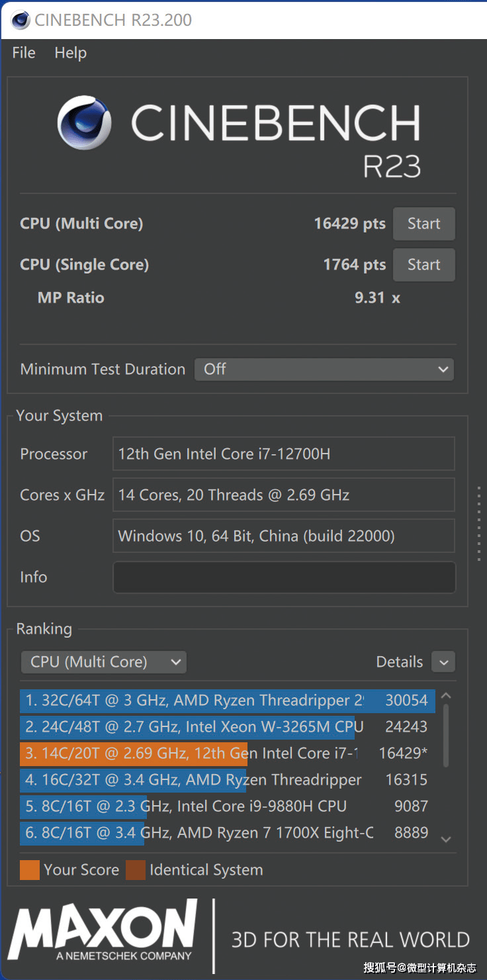The height and width of the screenshot is (980, 487).
Task: Click the scroll down arrow in the ranking list
Action: (x=446, y=839)
